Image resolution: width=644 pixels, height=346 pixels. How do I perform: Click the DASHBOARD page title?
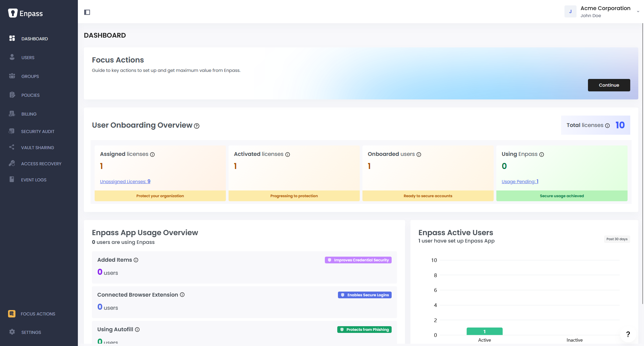[105, 35]
